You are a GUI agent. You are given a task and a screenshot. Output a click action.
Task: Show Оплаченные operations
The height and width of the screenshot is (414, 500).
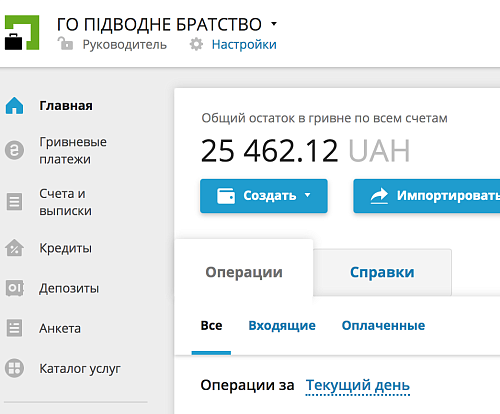[383, 325]
